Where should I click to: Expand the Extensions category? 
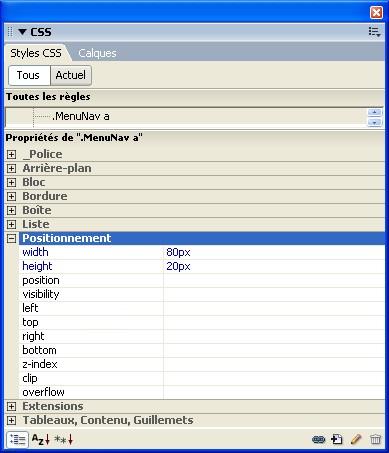[11, 406]
